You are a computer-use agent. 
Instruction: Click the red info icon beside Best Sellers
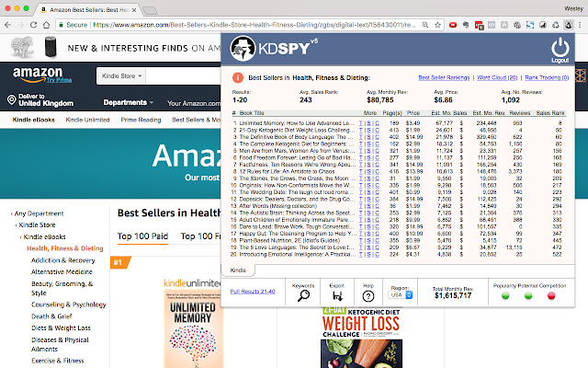pos(238,77)
